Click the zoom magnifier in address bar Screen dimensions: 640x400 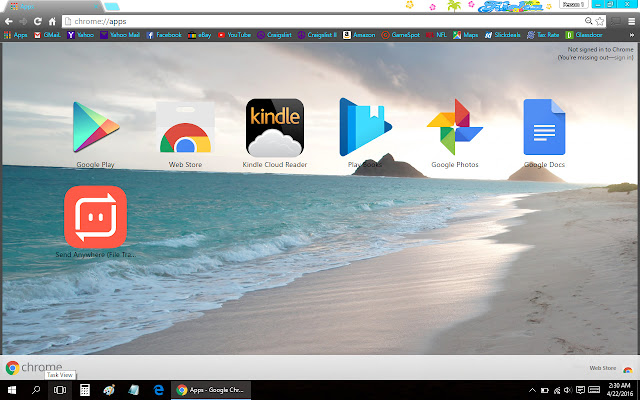pos(588,21)
